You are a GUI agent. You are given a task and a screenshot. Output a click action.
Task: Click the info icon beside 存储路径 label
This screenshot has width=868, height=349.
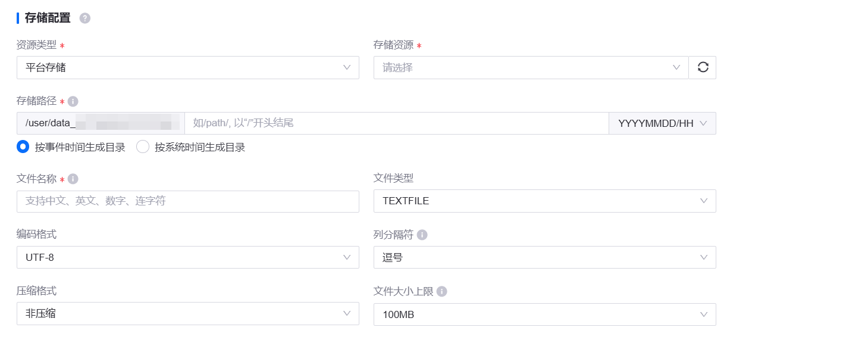point(73,101)
